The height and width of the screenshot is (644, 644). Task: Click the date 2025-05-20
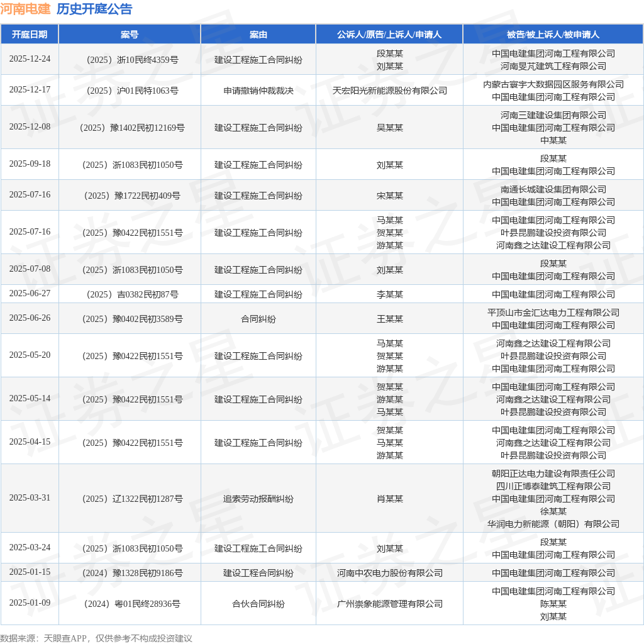(x=30, y=355)
